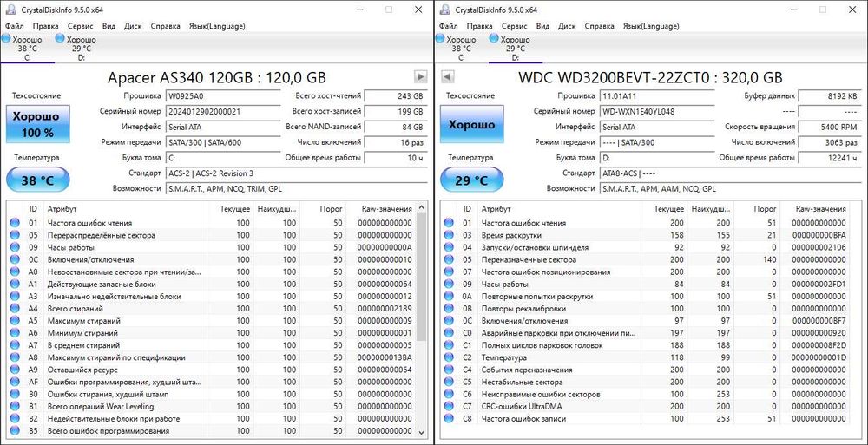Viewport: 868px width, 445px height.
Task: Click status orb of Запуски/остановки шпинделя row
Action: (x=449, y=247)
